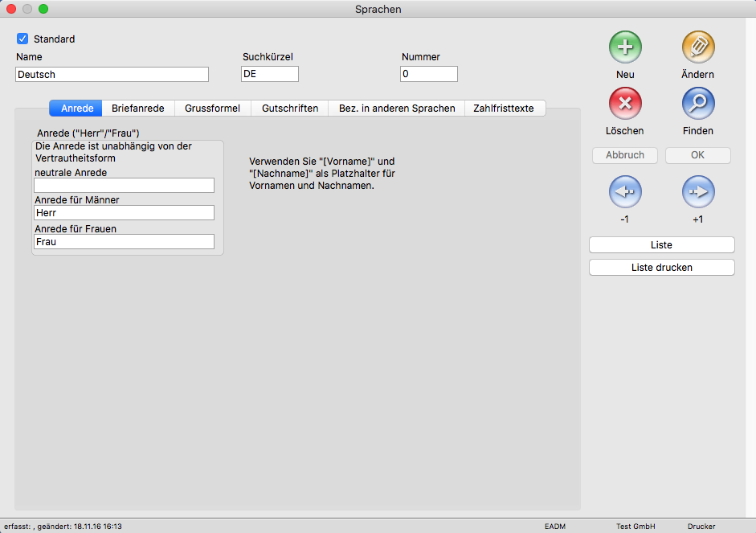Show Bez. in anderen Sprachen tab

click(396, 108)
